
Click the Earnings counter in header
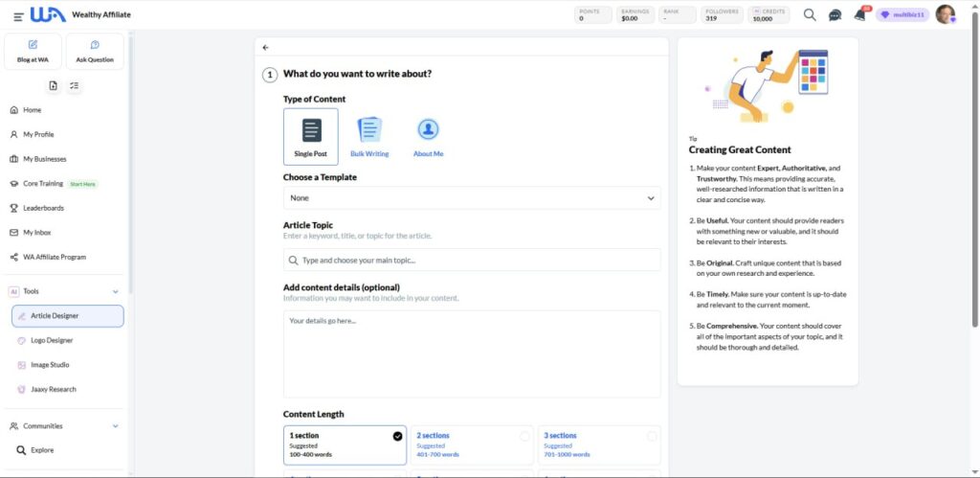pyautogui.click(x=635, y=15)
